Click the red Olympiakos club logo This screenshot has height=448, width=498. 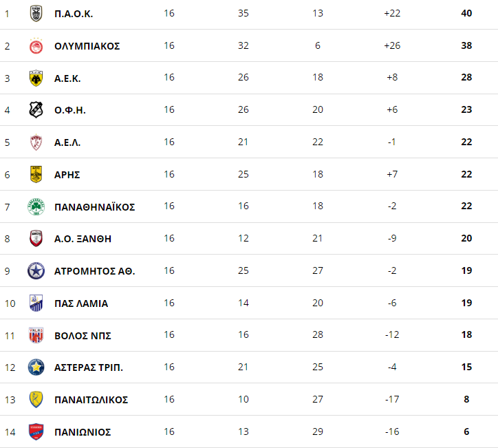pos(36,46)
